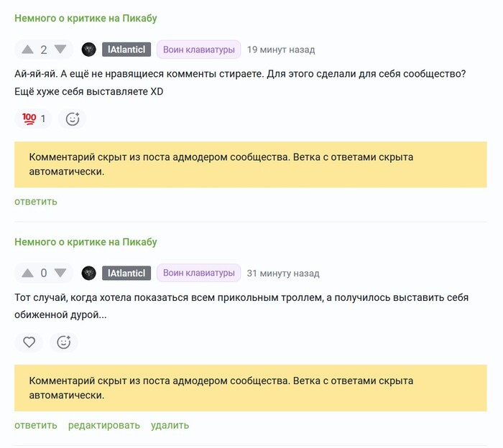Open IAtlanticI profile from first comment
503x448 pixels.
click(126, 50)
